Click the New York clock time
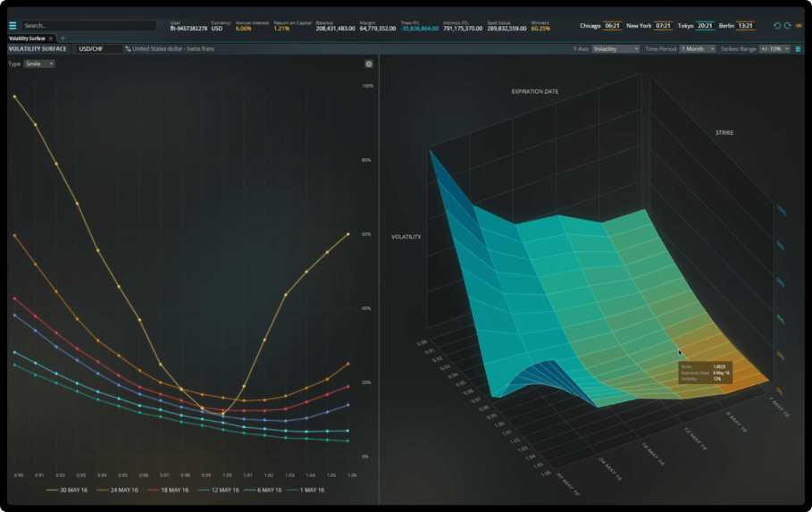Viewport: 812px width, 512px height. coord(663,26)
